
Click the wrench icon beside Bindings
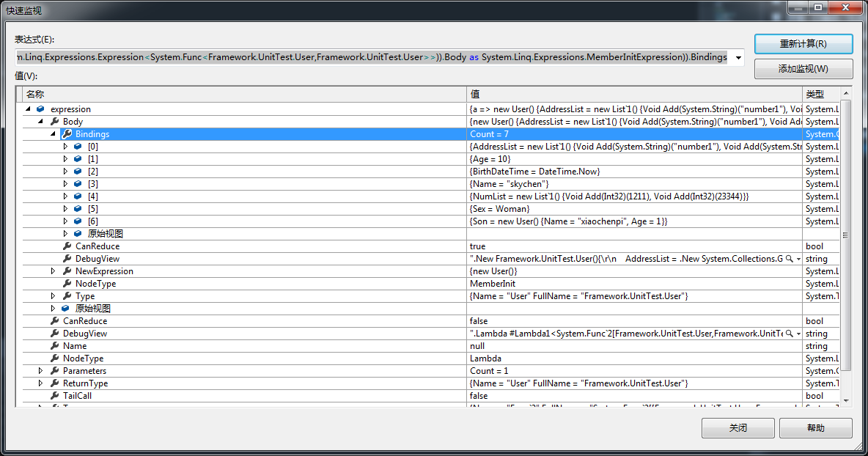click(x=67, y=134)
